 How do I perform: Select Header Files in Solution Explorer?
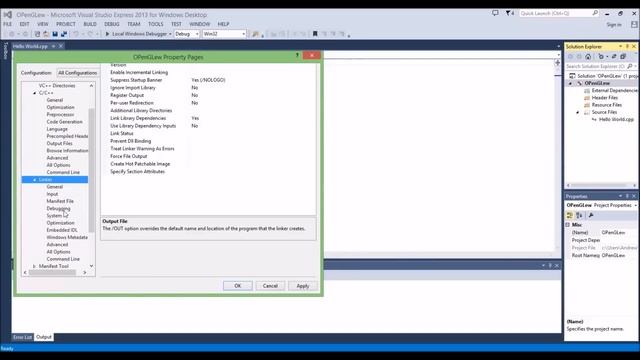pos(604,98)
